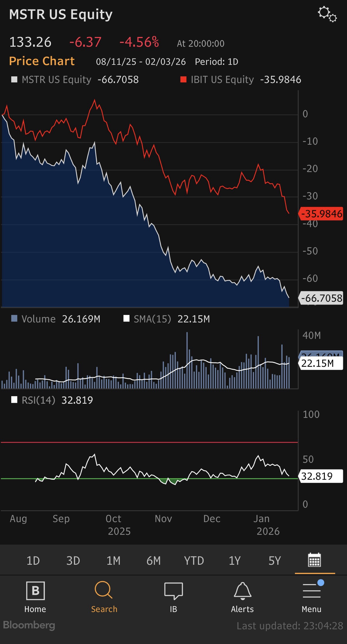Open the Menu hamburger icon

tap(311, 591)
